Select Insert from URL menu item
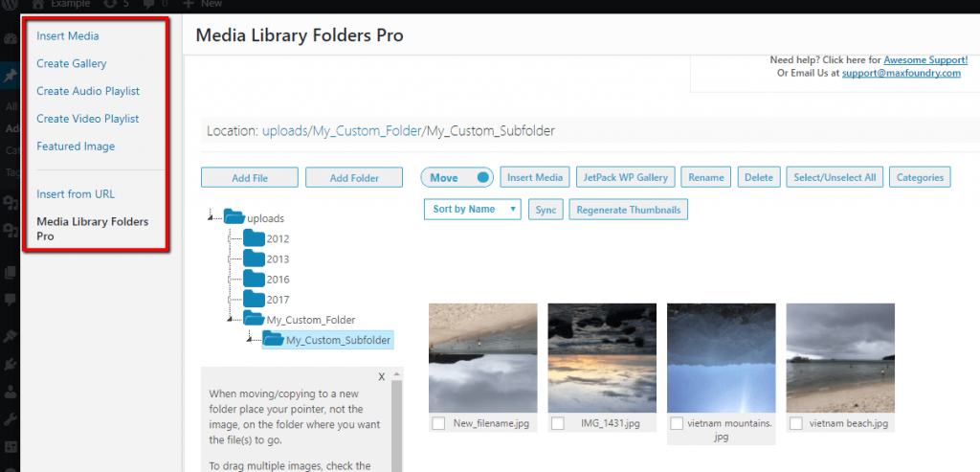980x472 pixels. 76,193
